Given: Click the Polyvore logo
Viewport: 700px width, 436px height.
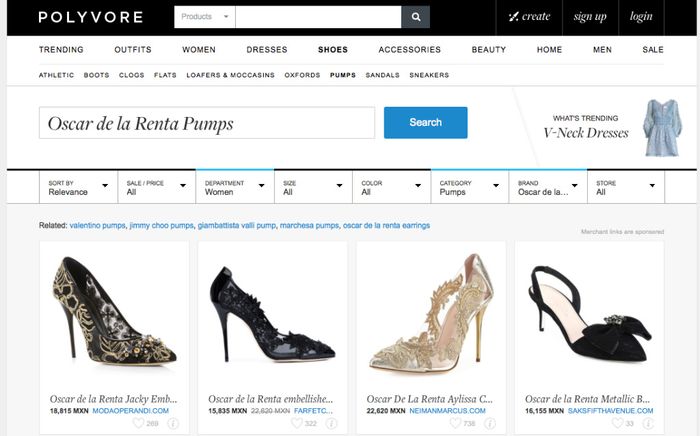Looking at the screenshot, I should 91,17.
